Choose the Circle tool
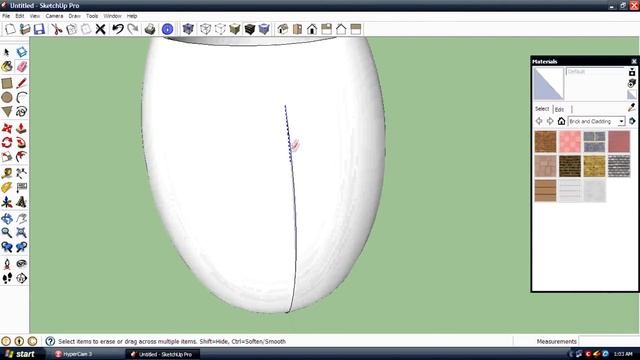Image resolution: width=640 pixels, height=360 pixels. (7, 98)
